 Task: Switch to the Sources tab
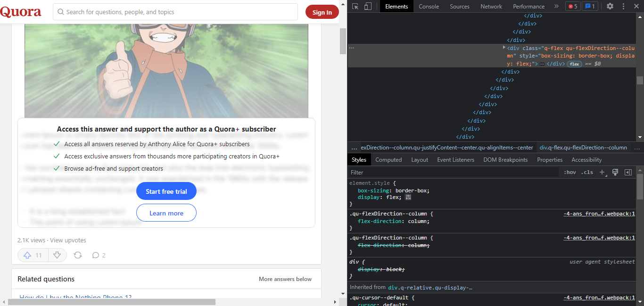click(460, 6)
